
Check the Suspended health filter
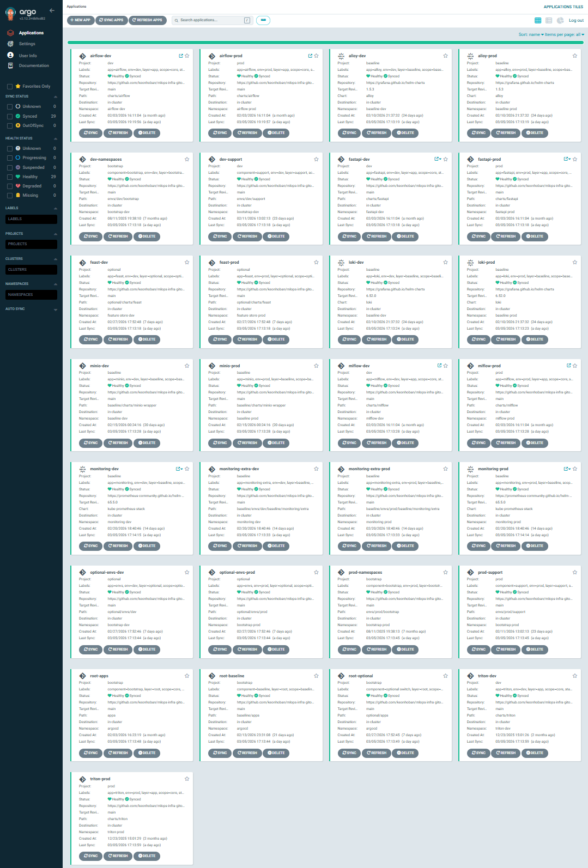tap(10, 168)
